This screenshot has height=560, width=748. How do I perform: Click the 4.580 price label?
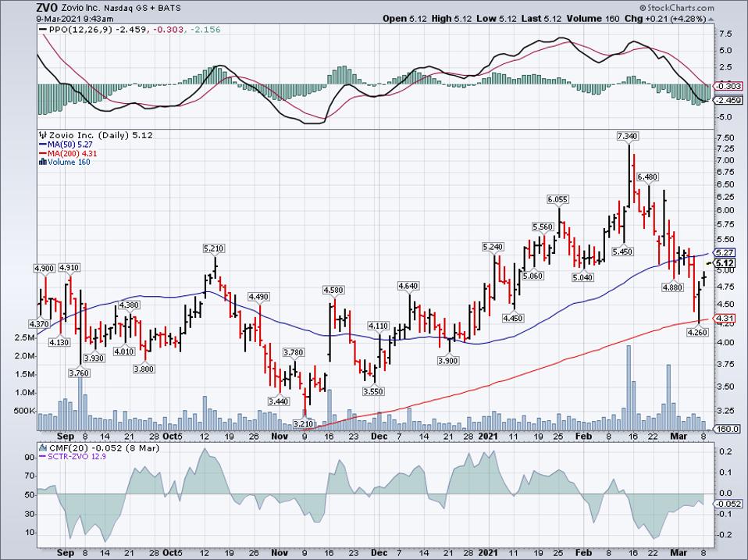(333, 290)
